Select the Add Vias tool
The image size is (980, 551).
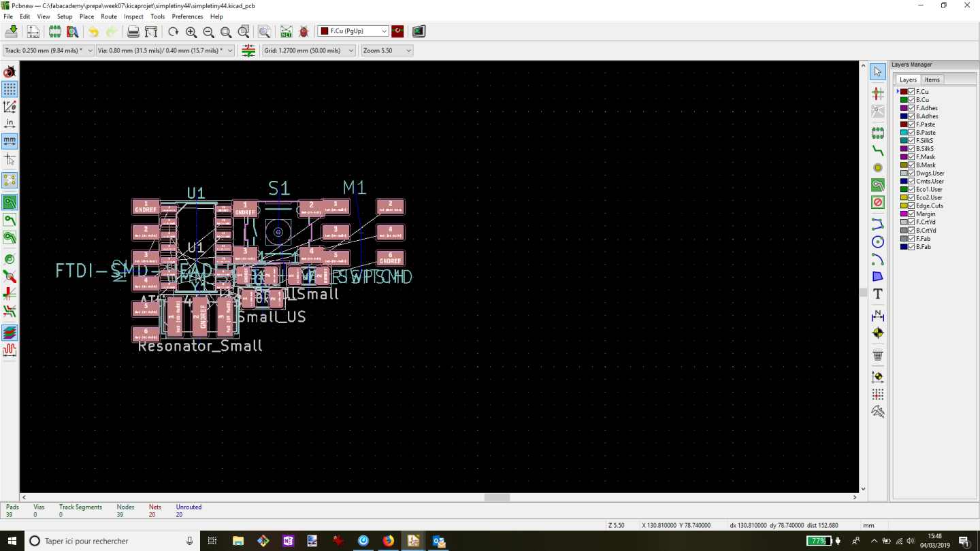tap(878, 168)
